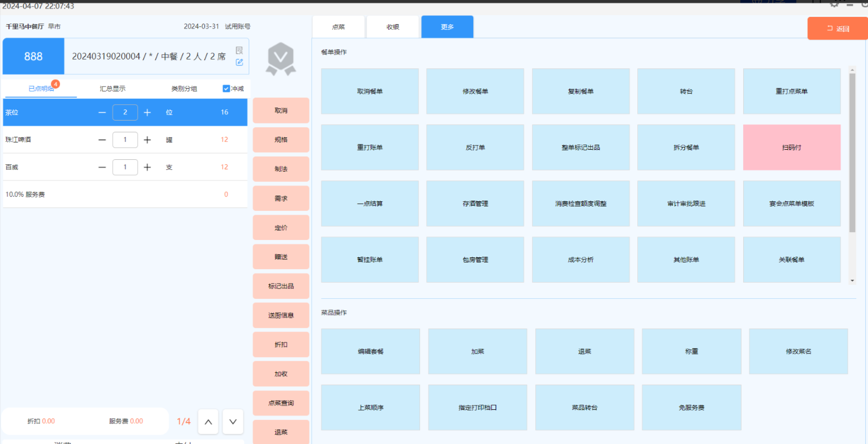Uncheck the 冲减 checkbox
Viewport: 868px width, 444px height.
[x=226, y=89]
